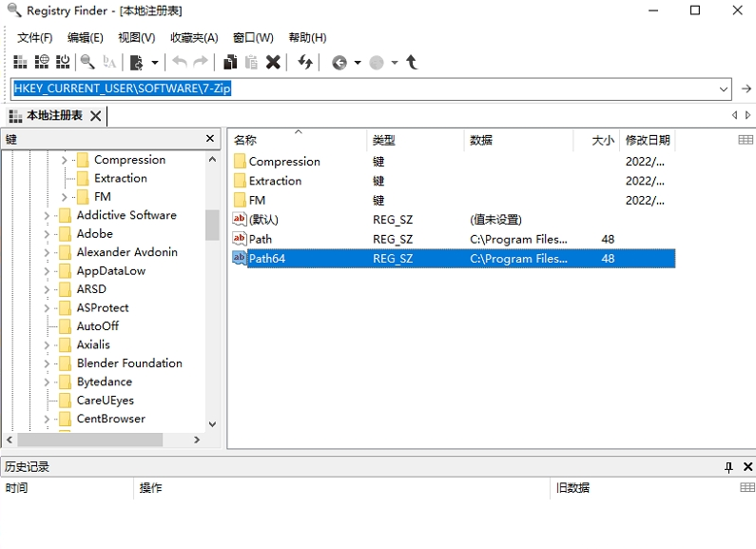Viewport: 756px width, 549px height.
Task: Close the 键 tree pane
Action: coord(210,139)
